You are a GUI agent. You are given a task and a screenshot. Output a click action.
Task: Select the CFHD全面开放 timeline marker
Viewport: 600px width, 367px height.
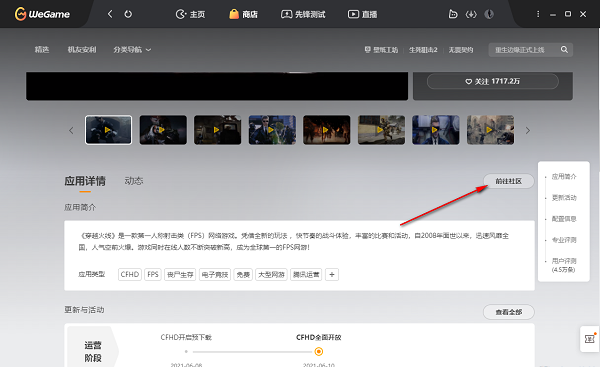click(x=318, y=351)
